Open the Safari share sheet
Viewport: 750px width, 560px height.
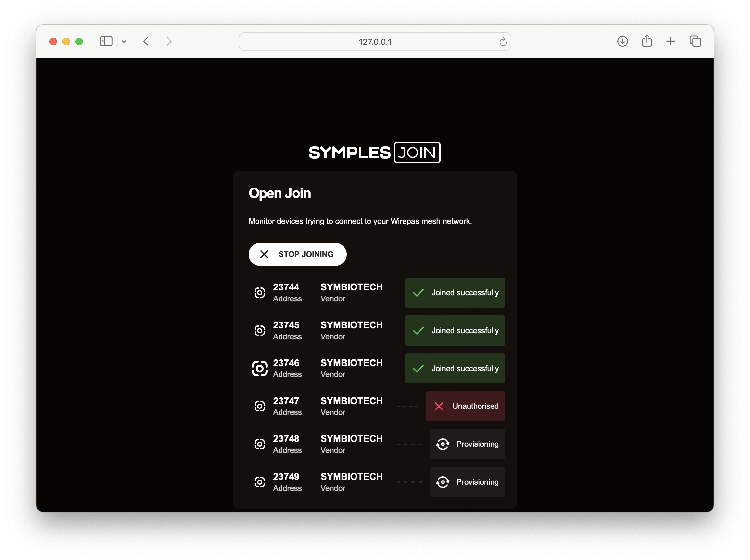point(647,41)
